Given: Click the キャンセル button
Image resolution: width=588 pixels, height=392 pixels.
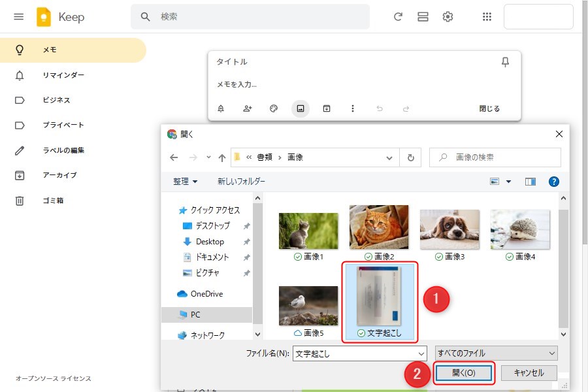Looking at the screenshot, I should pos(529,372).
